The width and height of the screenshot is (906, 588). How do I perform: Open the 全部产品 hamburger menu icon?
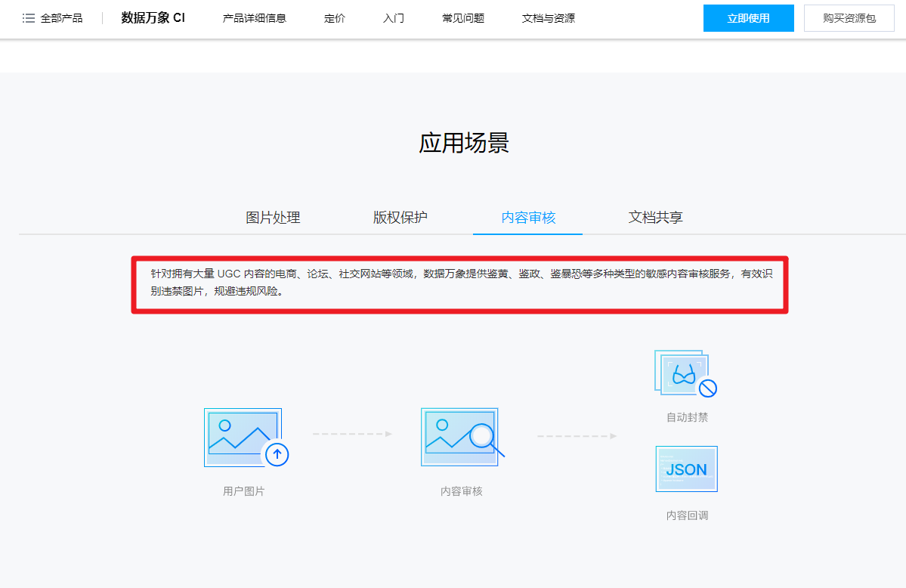[x=29, y=18]
